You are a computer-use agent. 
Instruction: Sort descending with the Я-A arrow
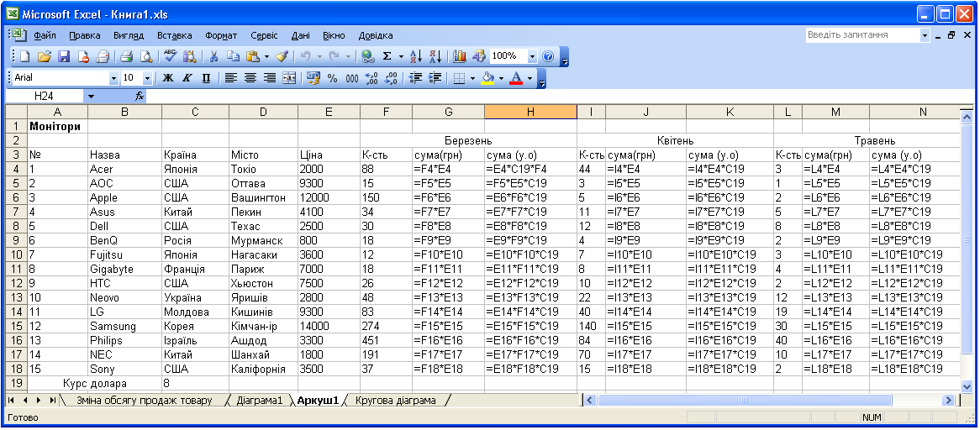point(435,57)
